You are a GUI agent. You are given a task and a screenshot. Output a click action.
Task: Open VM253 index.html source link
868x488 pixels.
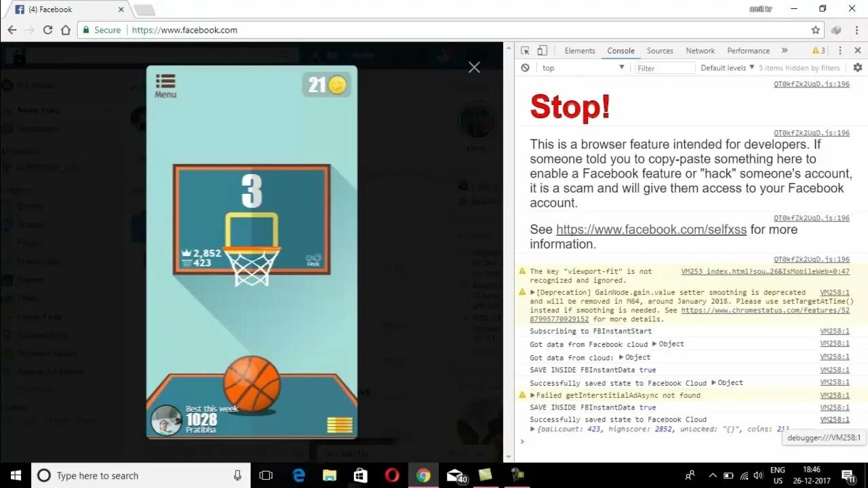coord(766,271)
